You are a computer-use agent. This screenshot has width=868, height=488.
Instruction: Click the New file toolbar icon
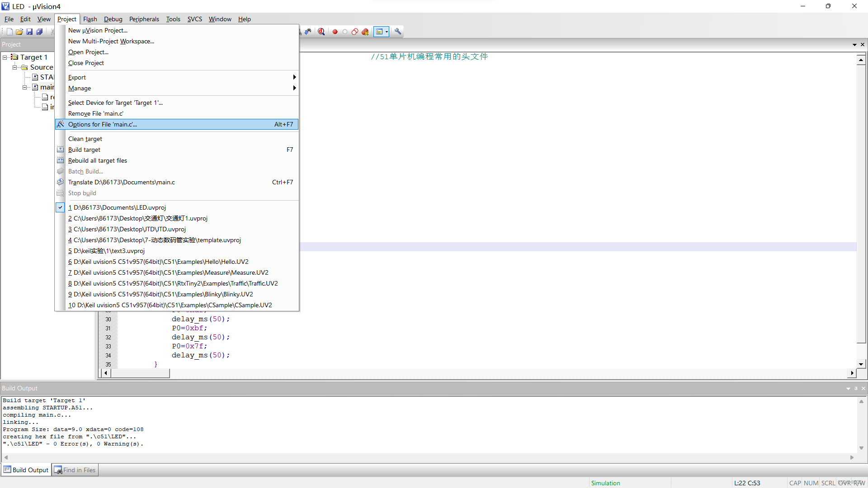[9, 32]
